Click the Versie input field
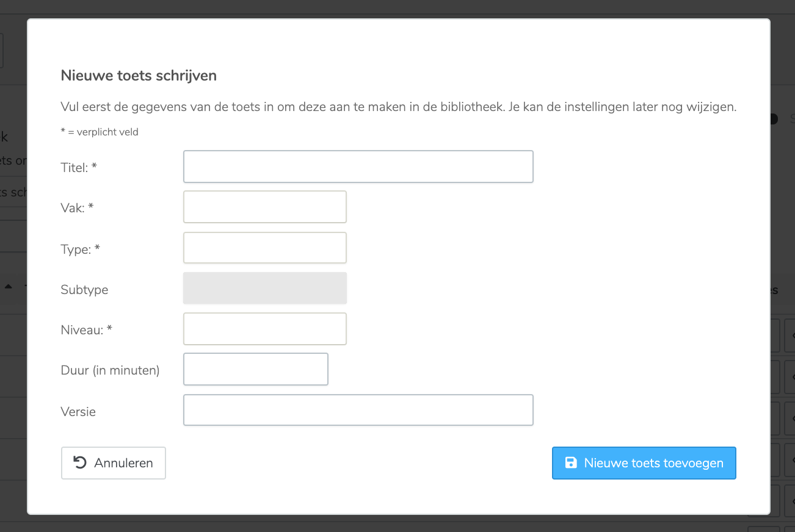 point(358,410)
